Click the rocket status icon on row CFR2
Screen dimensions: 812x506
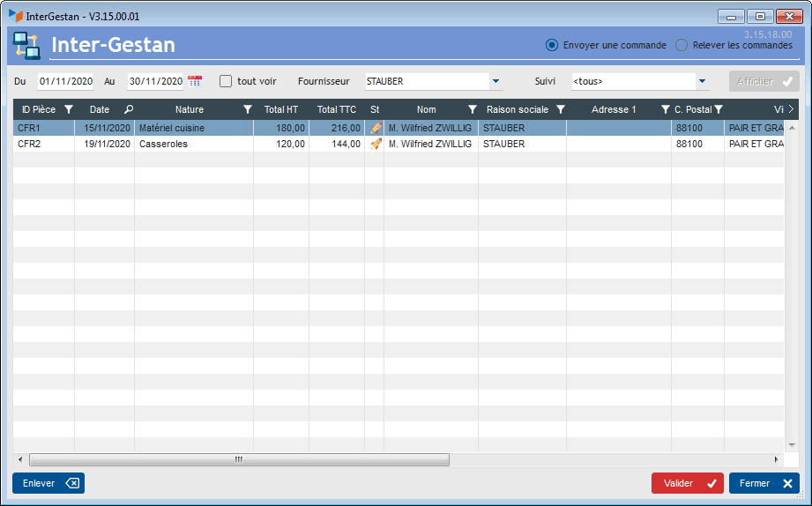[376, 144]
